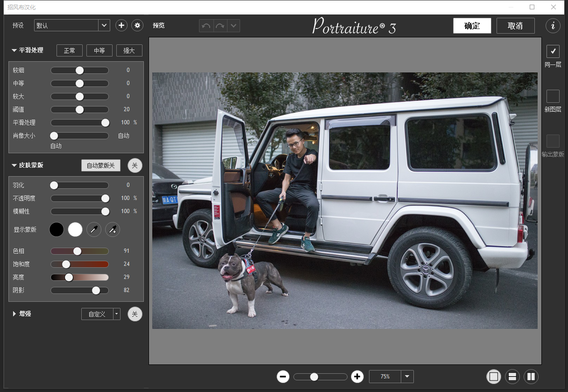Click the add preset plus icon
This screenshot has height=392, width=568.
click(121, 26)
